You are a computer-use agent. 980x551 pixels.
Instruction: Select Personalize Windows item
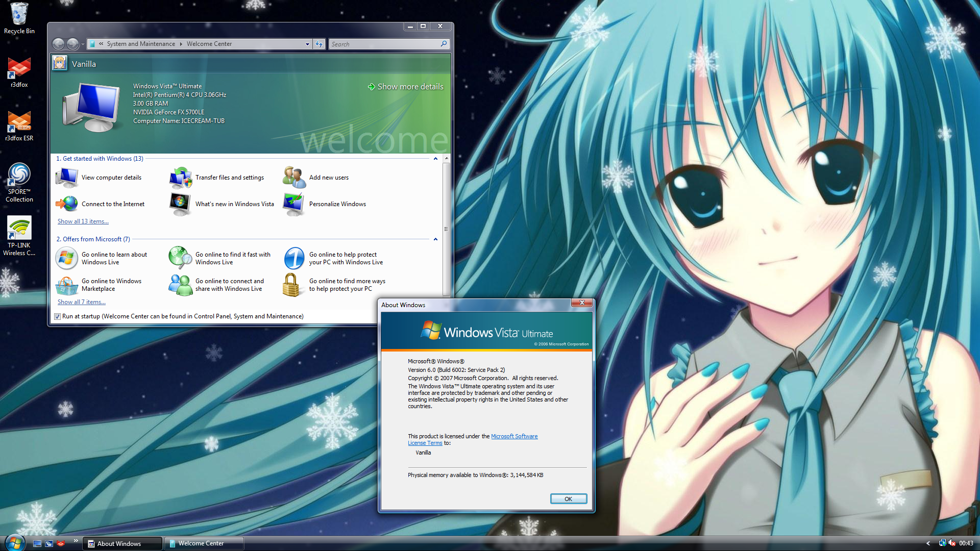[325, 204]
